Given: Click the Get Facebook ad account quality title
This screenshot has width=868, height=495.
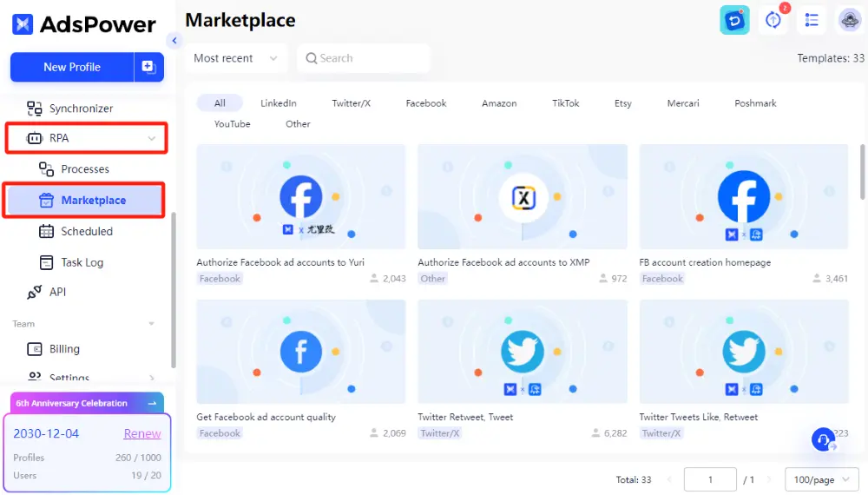Looking at the screenshot, I should 266,417.
